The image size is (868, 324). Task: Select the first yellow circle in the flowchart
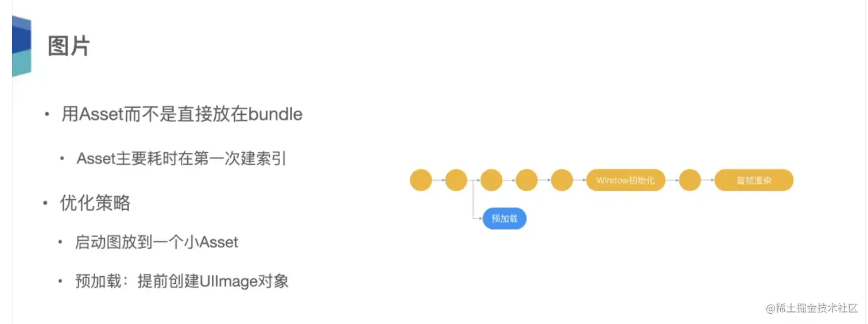(x=421, y=180)
